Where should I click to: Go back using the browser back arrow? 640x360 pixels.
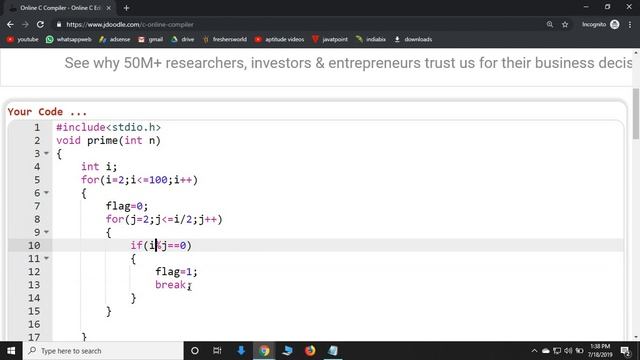pos(10,24)
